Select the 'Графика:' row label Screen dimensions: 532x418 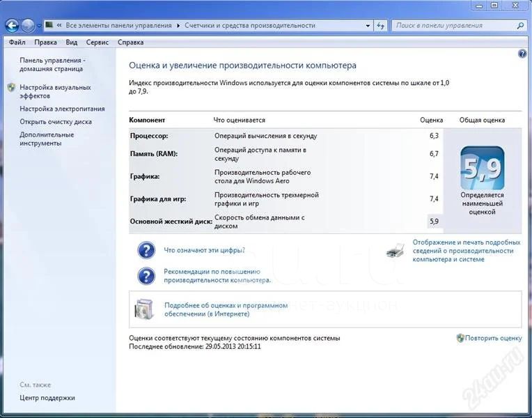pos(145,176)
